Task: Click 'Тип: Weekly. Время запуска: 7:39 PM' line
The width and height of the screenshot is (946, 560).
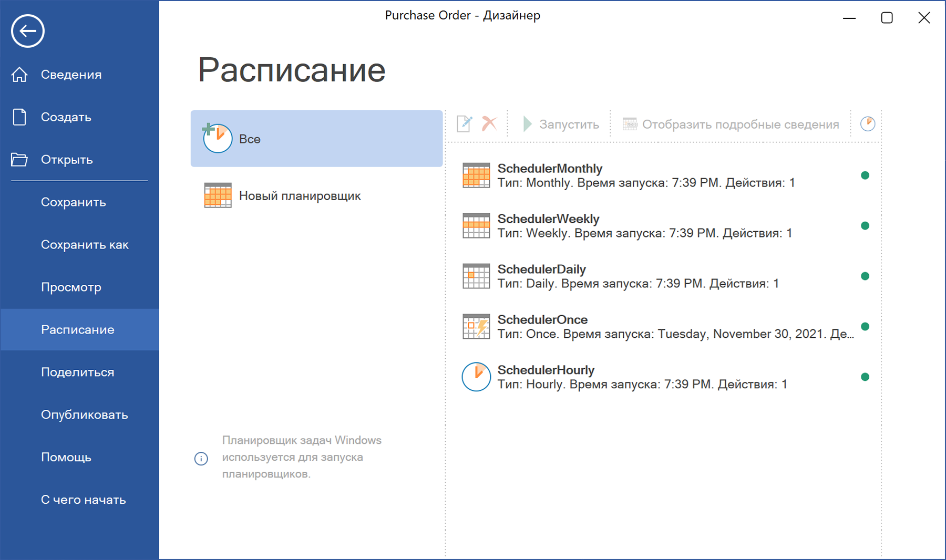Action: pos(645,234)
